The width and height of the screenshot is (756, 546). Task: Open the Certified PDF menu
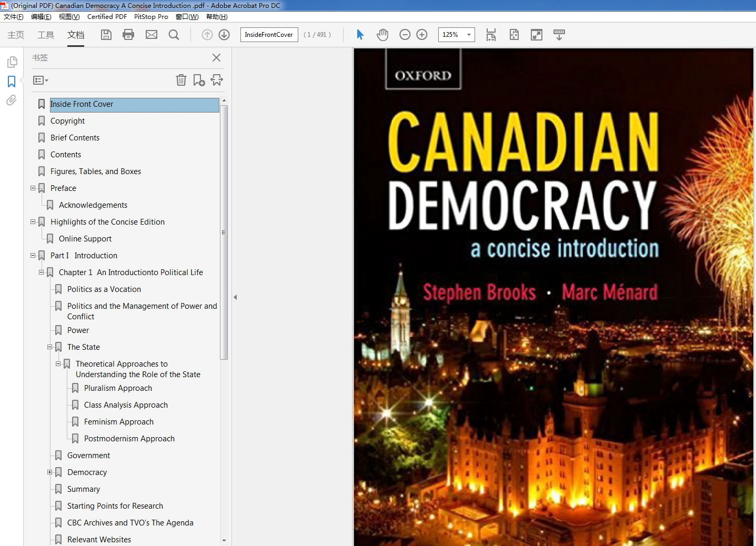[107, 17]
